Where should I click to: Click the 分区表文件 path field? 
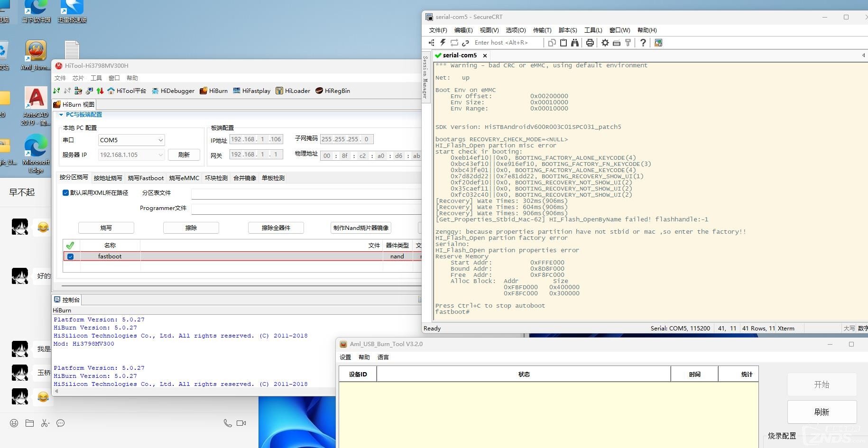pos(306,193)
